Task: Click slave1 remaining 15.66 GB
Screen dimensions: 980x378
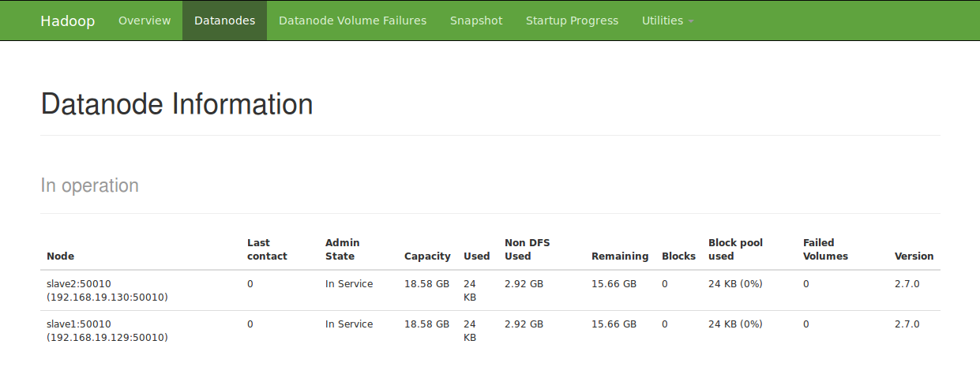Action: pos(614,324)
